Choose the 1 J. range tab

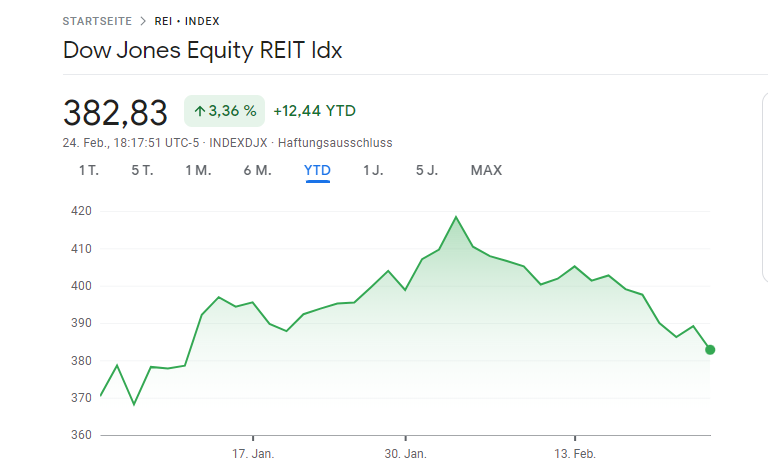373,170
